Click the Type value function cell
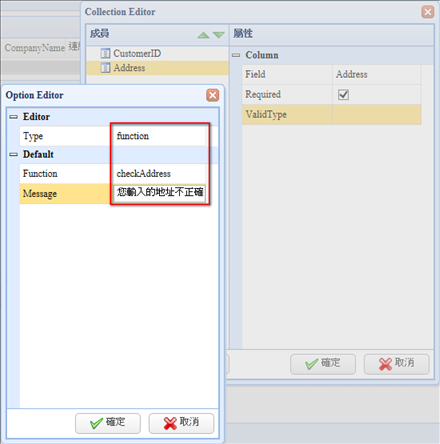The width and height of the screenshot is (440, 444). pyautogui.click(x=159, y=136)
